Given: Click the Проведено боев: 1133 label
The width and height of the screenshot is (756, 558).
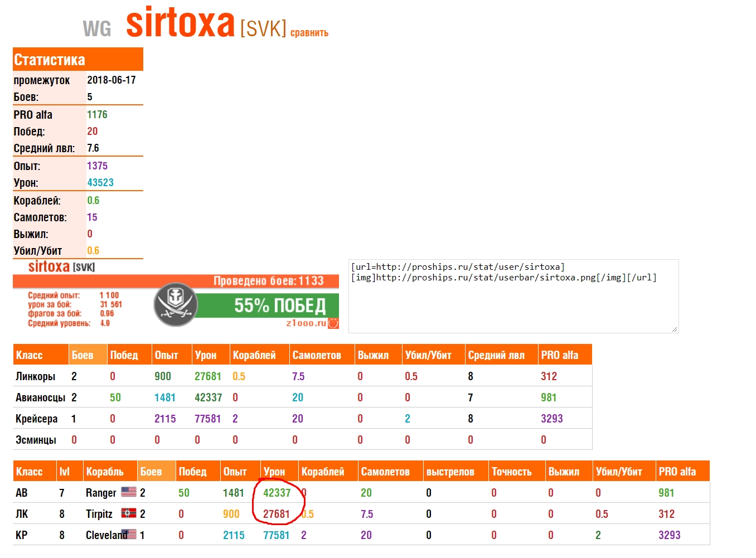Looking at the screenshot, I should tap(269, 281).
